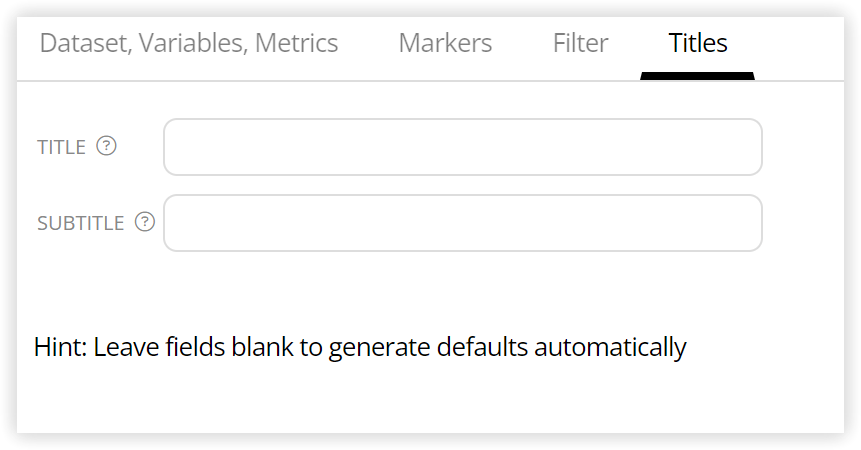Show the tooltip for the title field
861x450 pixels.
[107, 146]
